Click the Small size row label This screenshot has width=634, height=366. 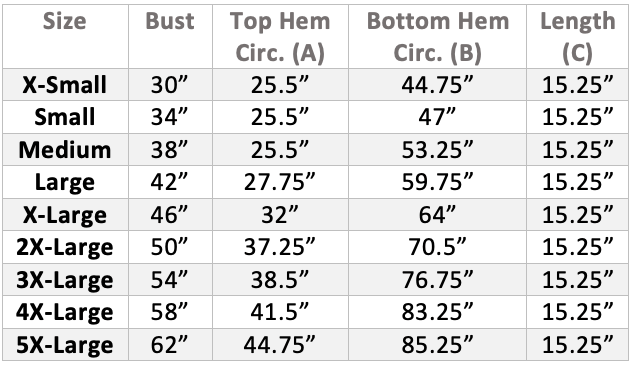[65, 117]
